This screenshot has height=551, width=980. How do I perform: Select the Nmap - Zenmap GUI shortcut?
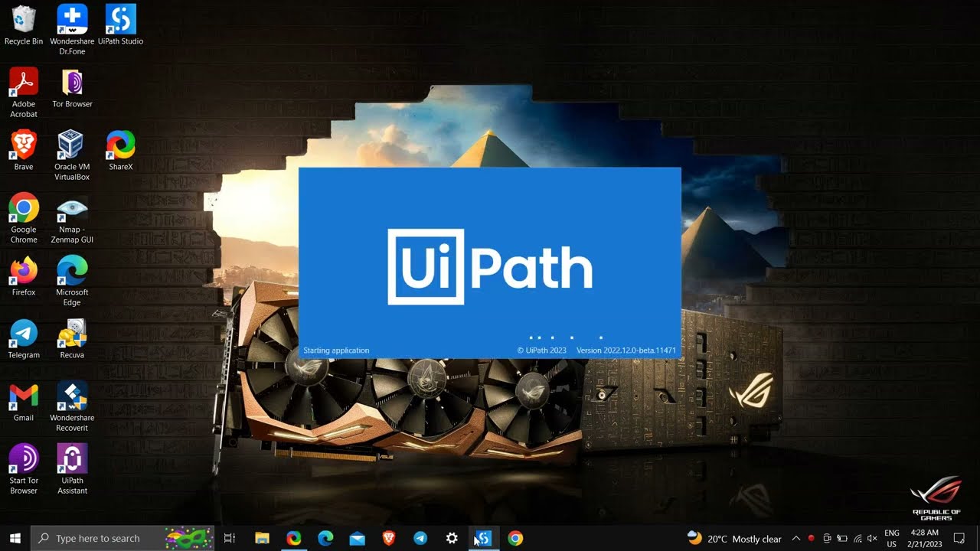pos(72,217)
